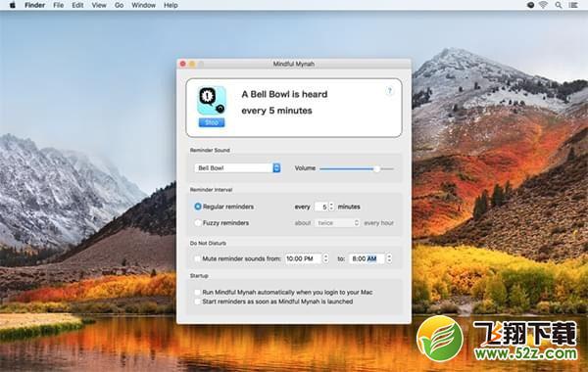The width and height of the screenshot is (588, 372).
Task: Open the View menu
Action: click(x=99, y=5)
